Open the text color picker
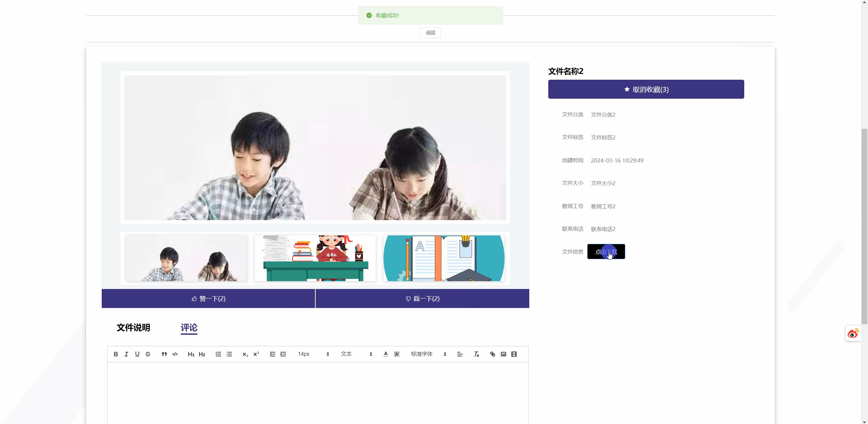This screenshot has width=868, height=424. [x=386, y=354]
